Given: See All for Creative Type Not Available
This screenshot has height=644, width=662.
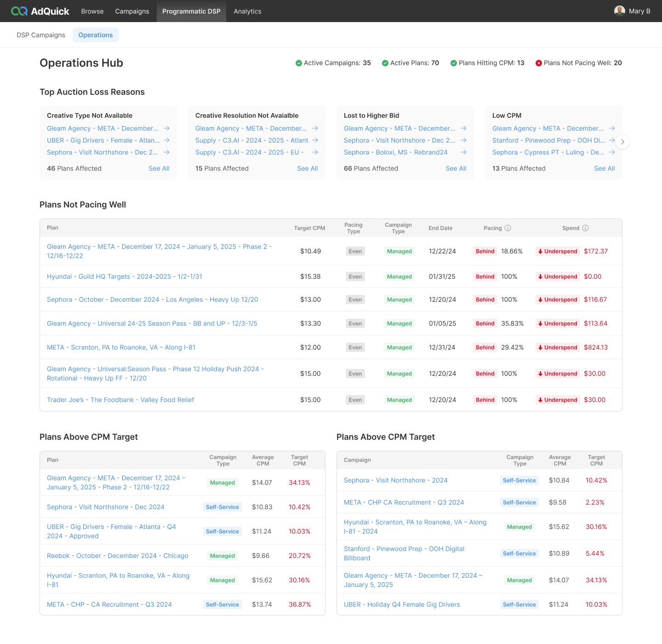Looking at the screenshot, I should (159, 168).
